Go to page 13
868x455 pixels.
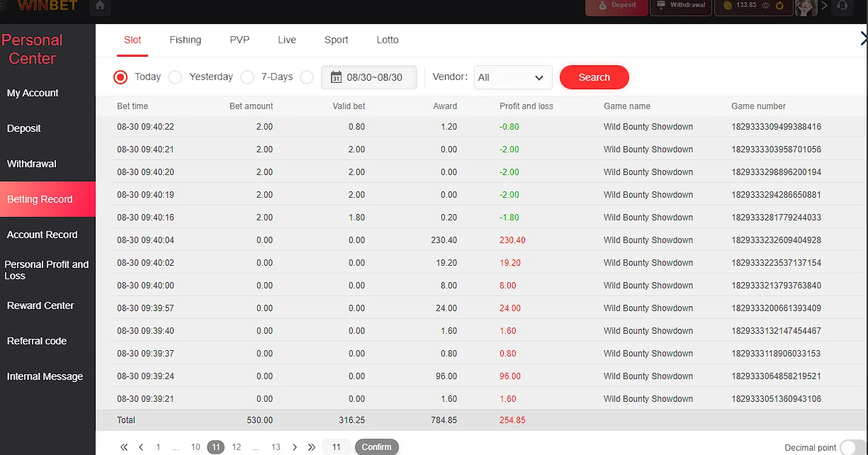coord(276,447)
